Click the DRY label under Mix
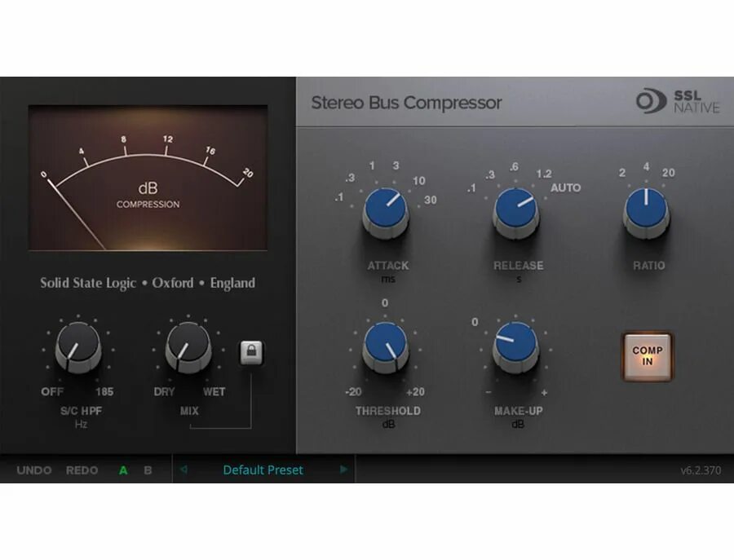 click(164, 391)
